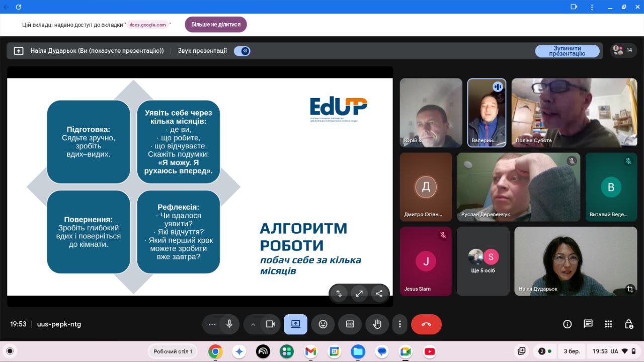This screenshot has height=362, width=644.
Task: Expand the shared presentation to fullscreen
Action: tap(359, 294)
